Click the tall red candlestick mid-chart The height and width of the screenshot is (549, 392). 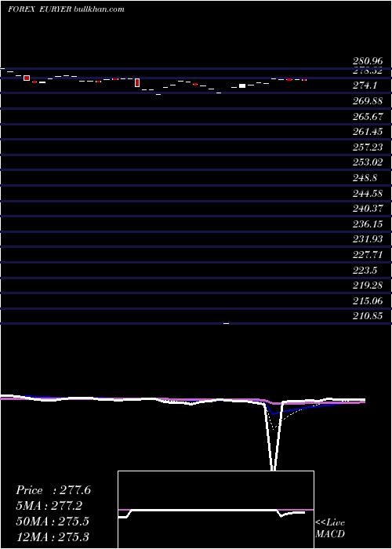[137, 82]
